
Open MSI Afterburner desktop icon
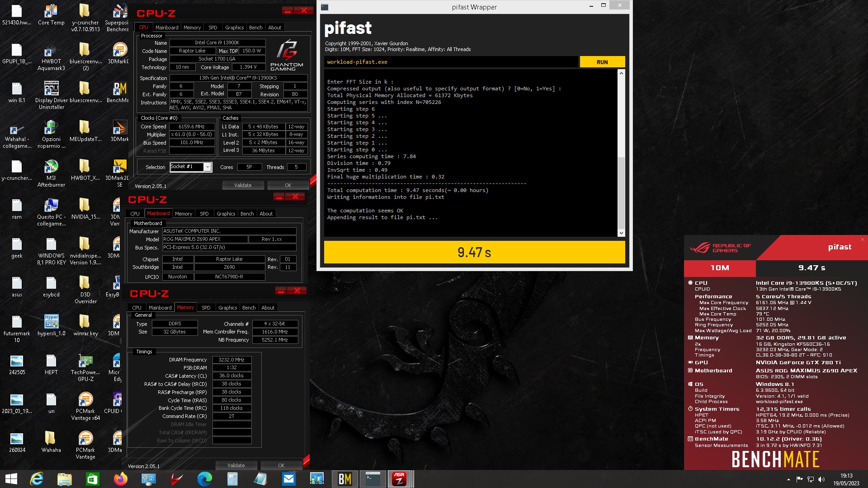pyautogui.click(x=51, y=174)
